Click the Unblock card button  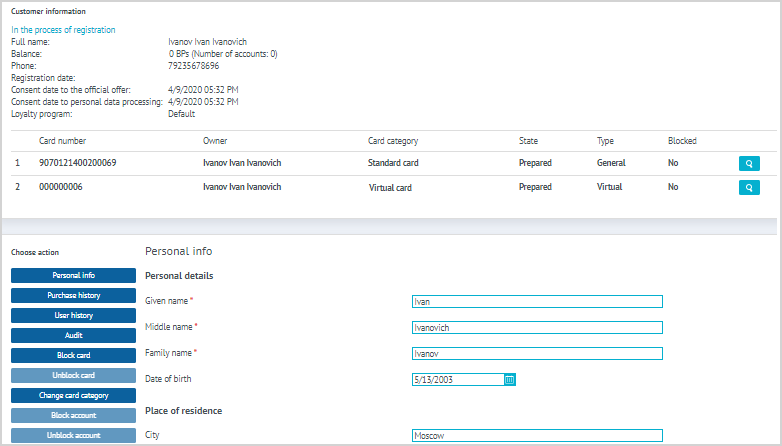point(73,375)
